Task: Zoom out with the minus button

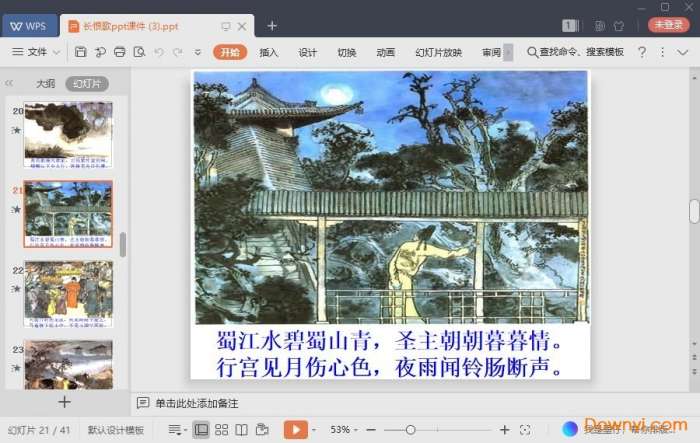Action: point(371,430)
